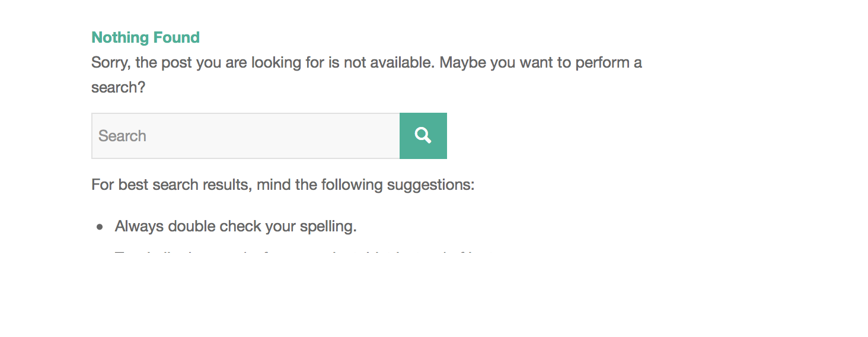Click the words "Maybe you want"
This screenshot has height=337, width=868.
point(486,63)
